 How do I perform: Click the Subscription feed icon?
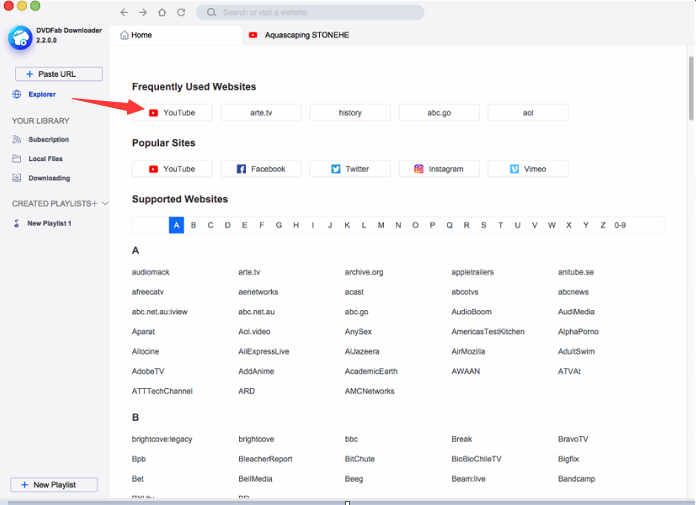click(x=17, y=139)
